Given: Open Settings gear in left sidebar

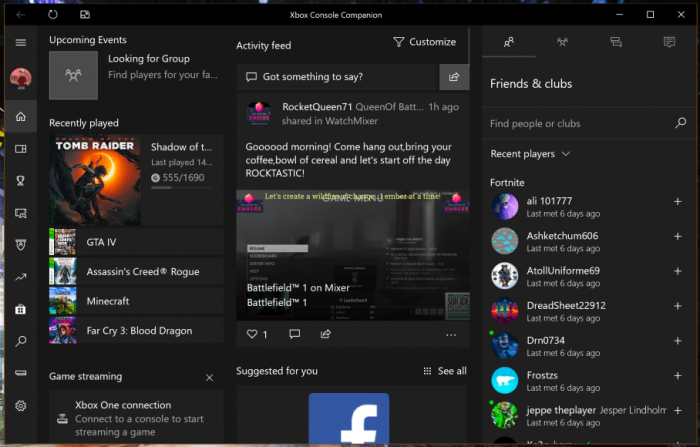Looking at the screenshot, I should pos(20,405).
